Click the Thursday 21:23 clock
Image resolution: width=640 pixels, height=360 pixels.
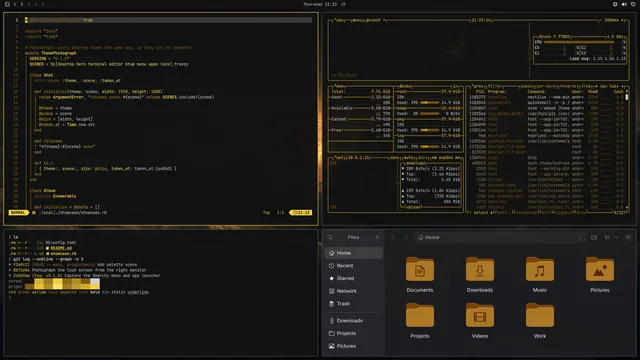pos(320,4)
